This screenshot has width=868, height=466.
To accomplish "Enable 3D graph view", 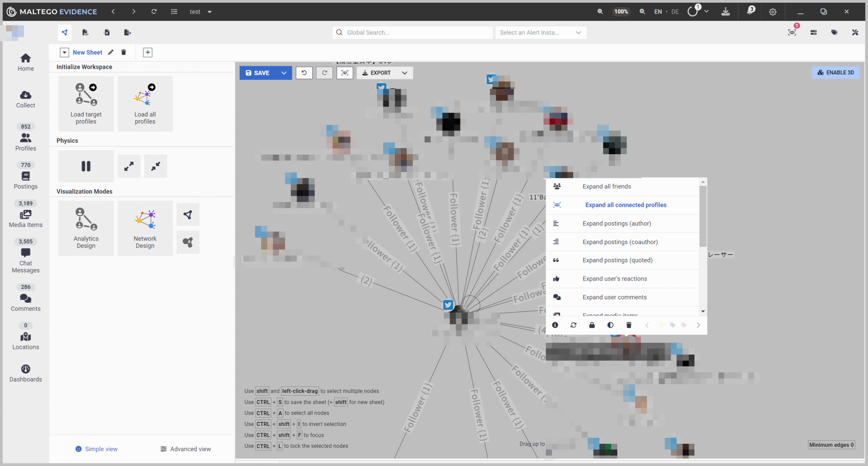I will [x=836, y=73].
